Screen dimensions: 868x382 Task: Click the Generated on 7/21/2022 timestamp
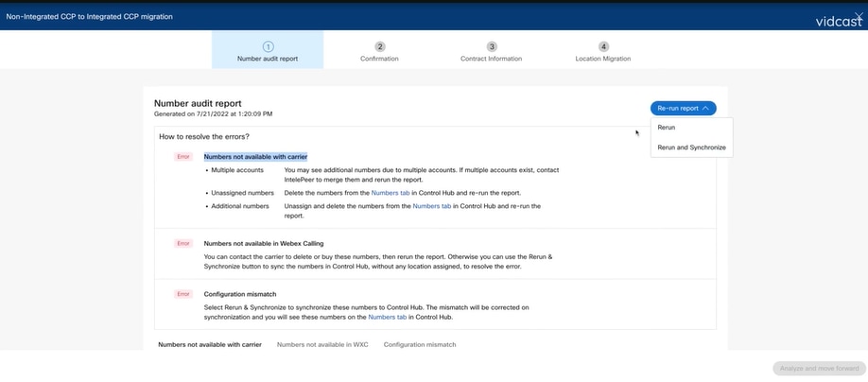213,114
